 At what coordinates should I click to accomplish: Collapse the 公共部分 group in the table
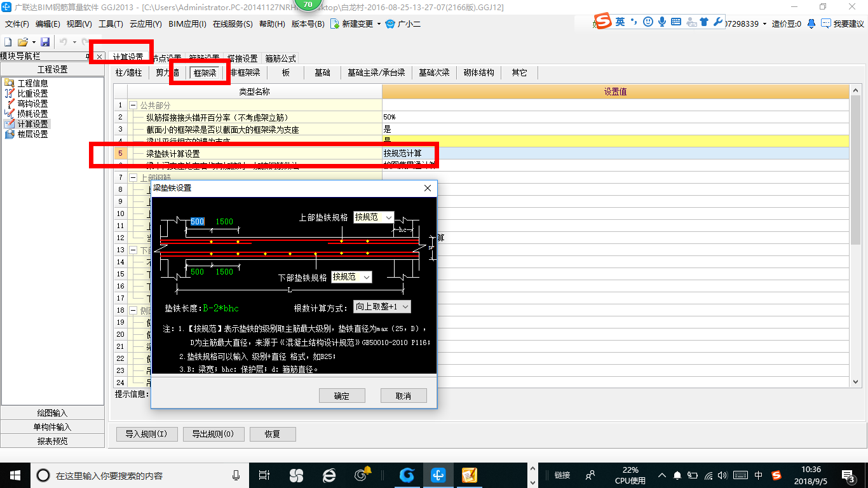133,105
